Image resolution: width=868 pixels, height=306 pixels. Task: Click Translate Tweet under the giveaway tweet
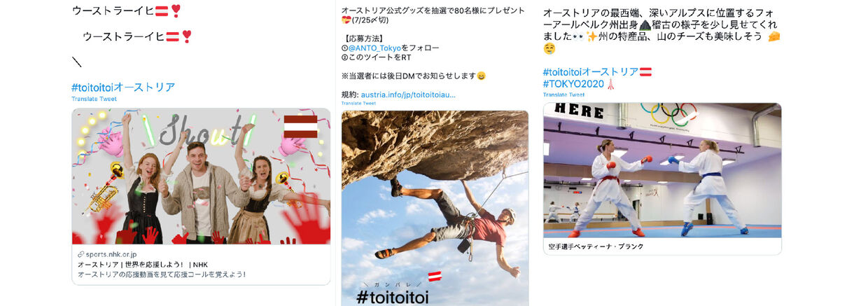click(x=358, y=103)
